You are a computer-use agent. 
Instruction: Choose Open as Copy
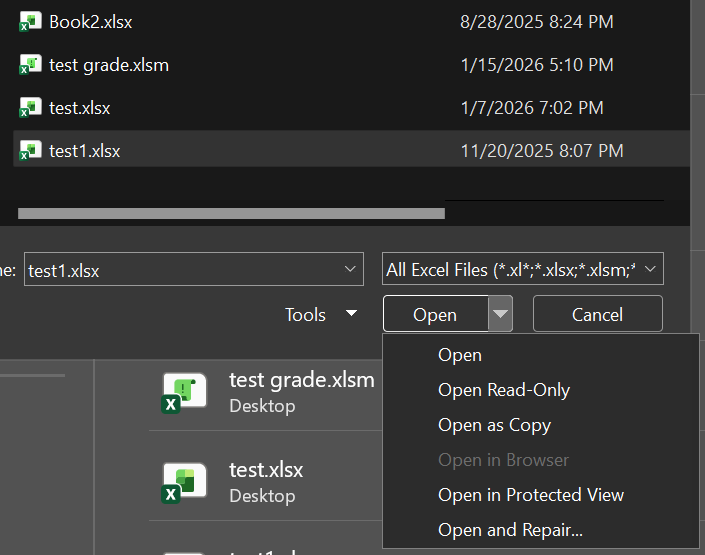[x=495, y=425]
